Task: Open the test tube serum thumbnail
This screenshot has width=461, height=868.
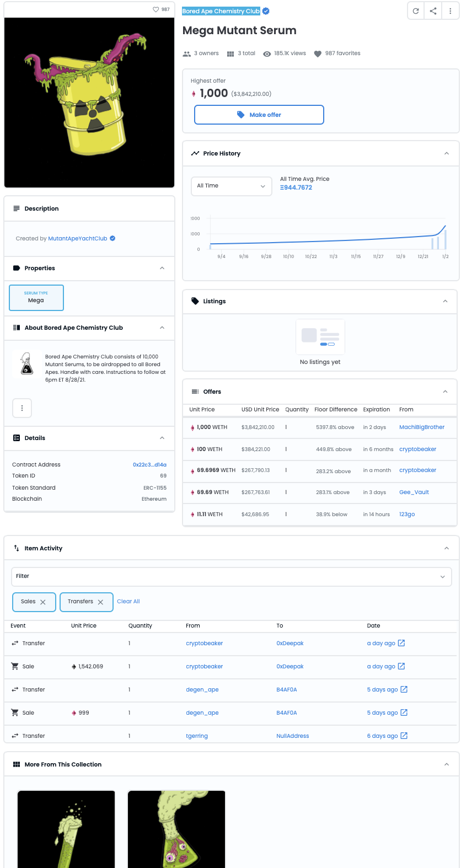Action: [66, 829]
